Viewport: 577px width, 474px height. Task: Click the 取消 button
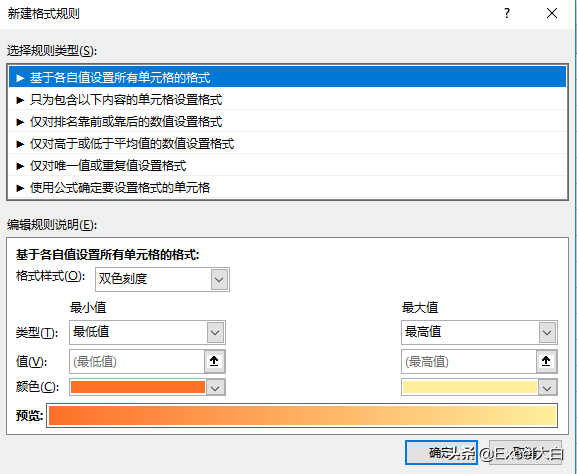click(x=525, y=453)
